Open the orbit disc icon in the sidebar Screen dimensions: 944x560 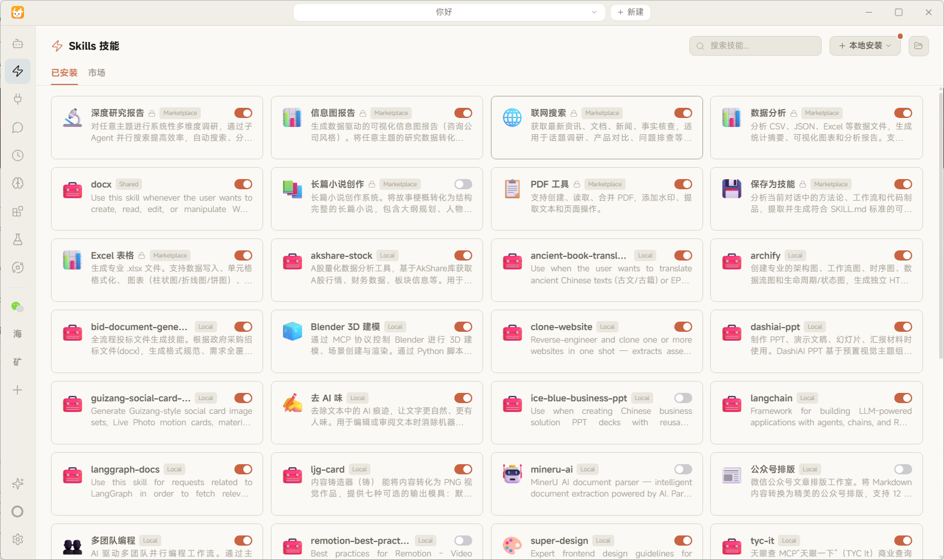click(x=18, y=268)
